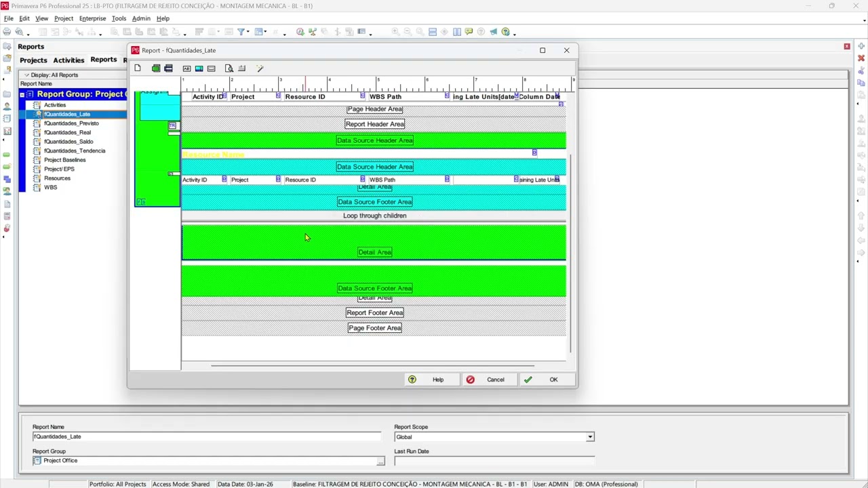Screen dimensions: 868x488
Task: Switch to the Activities tab
Action: tap(68, 60)
